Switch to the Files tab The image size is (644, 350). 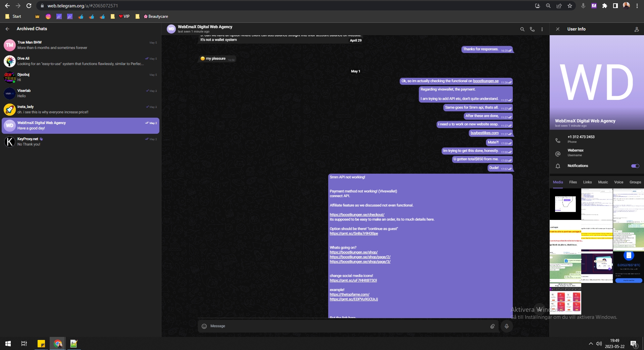point(573,182)
